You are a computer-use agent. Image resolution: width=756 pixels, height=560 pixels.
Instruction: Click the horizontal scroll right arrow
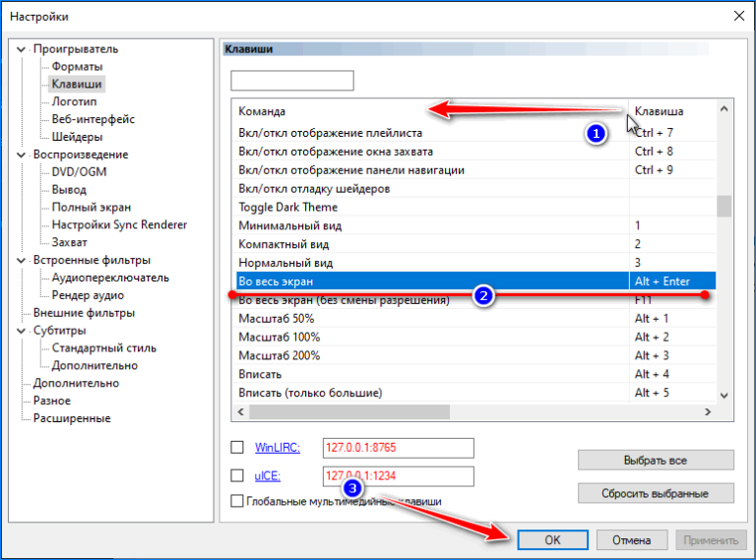tap(708, 412)
